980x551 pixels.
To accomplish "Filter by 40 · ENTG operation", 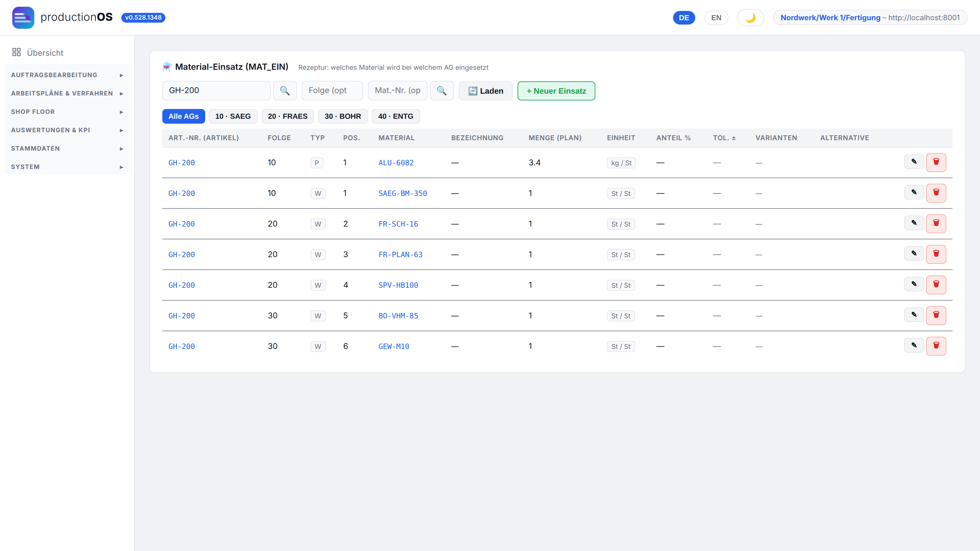I will pos(396,116).
